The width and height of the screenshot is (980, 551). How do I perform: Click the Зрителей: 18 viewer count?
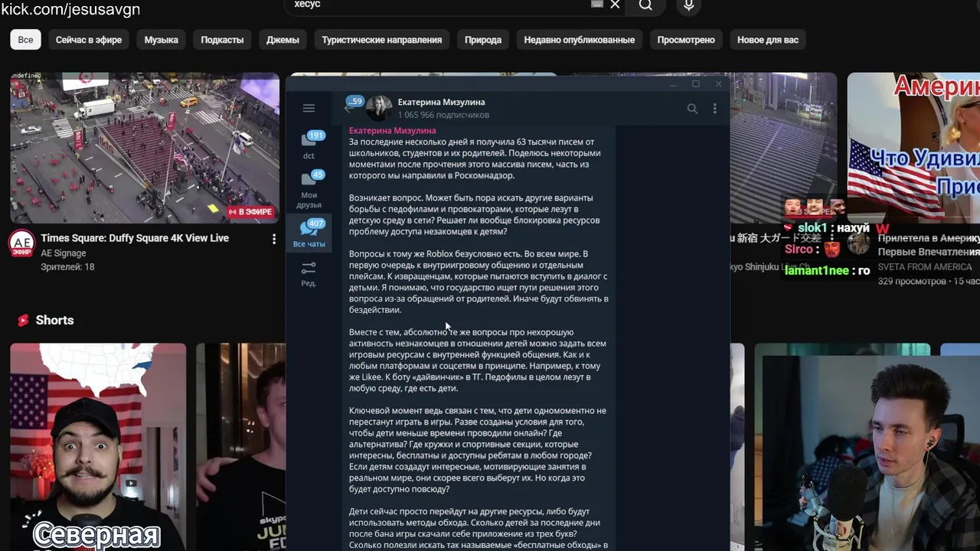(67, 267)
